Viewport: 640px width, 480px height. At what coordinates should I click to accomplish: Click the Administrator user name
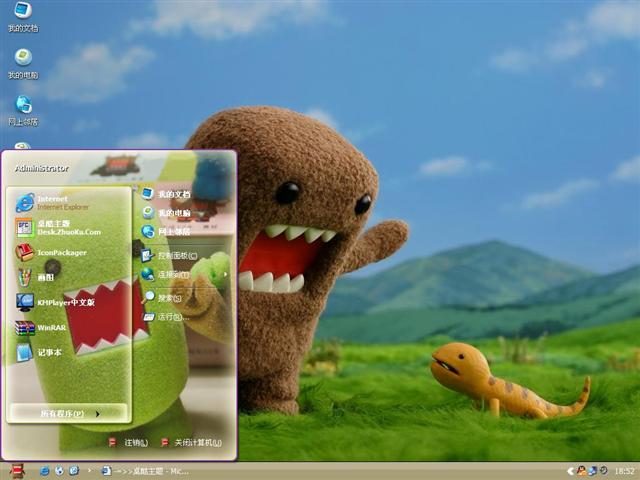point(42,168)
